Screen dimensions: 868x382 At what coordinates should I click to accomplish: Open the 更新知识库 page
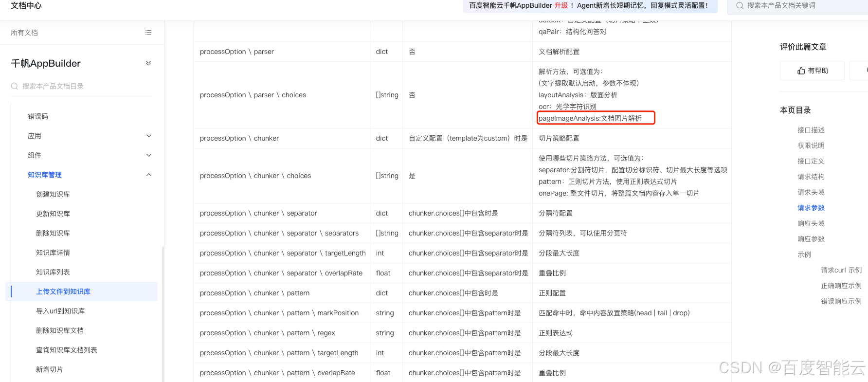point(53,214)
